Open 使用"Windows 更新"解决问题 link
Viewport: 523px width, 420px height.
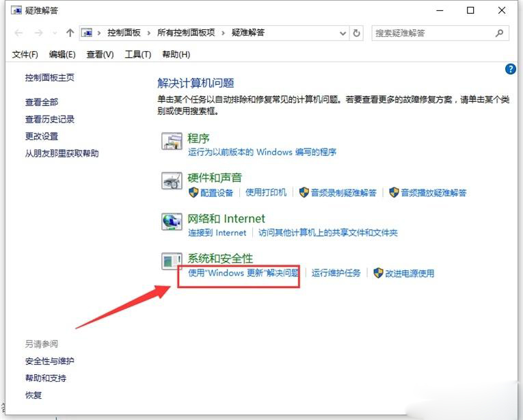click(x=243, y=273)
